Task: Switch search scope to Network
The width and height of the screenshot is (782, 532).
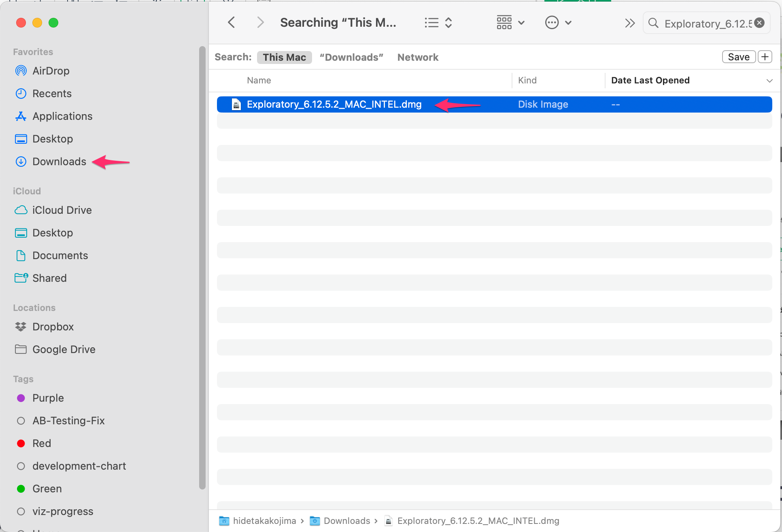Action: [418, 57]
